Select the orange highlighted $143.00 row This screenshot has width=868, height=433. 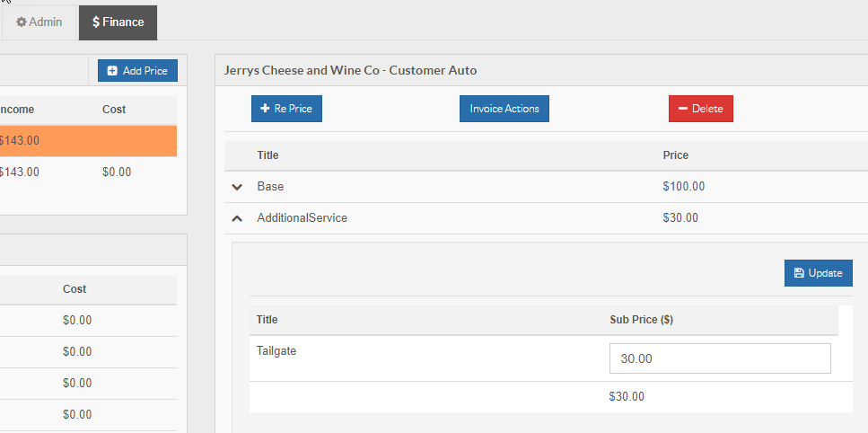point(88,140)
